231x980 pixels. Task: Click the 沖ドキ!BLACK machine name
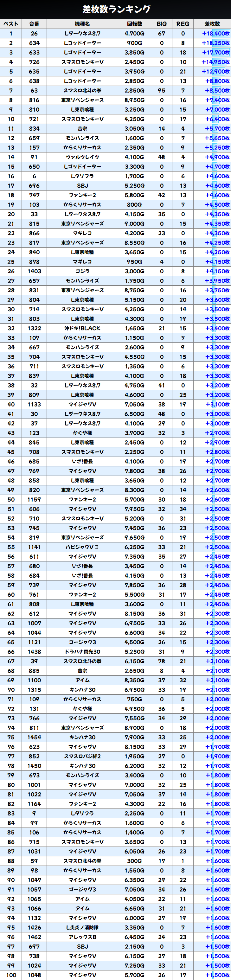82,328
